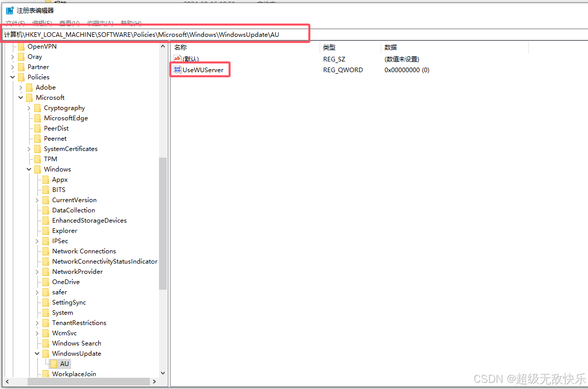Click the 0x00000000 (0) data cell

point(407,70)
